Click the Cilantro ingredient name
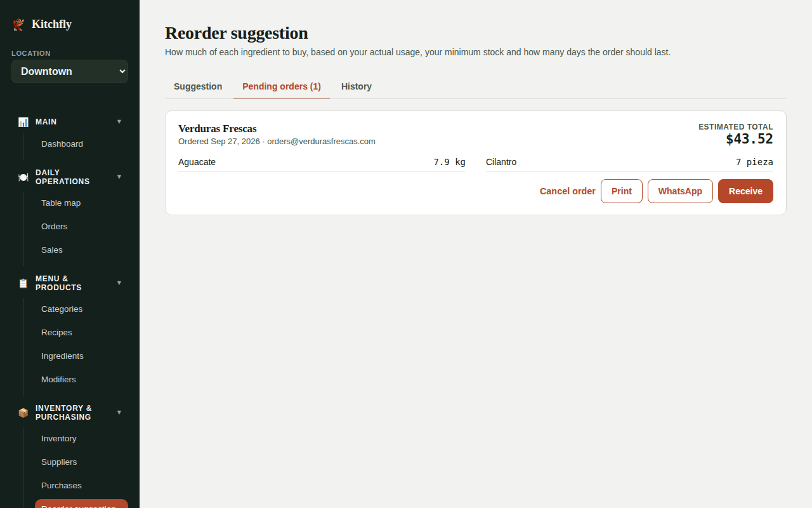The height and width of the screenshot is (508, 812). tap(501, 162)
